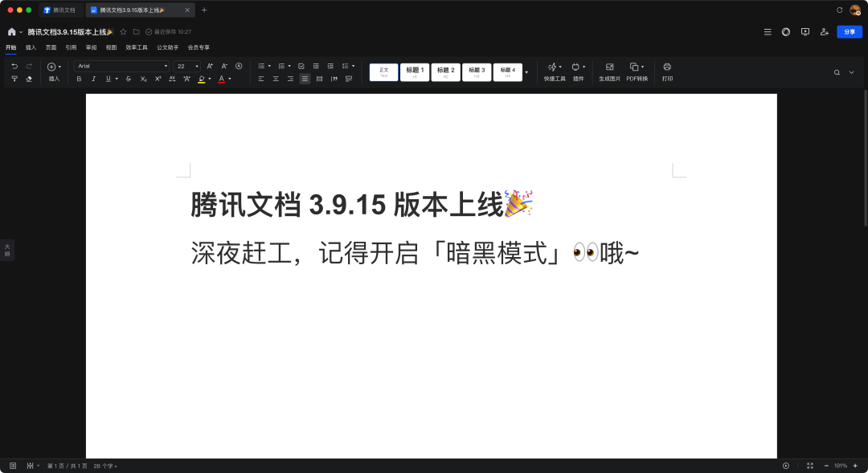Switch to the 页面 ribbon tab

pyautogui.click(x=51, y=47)
